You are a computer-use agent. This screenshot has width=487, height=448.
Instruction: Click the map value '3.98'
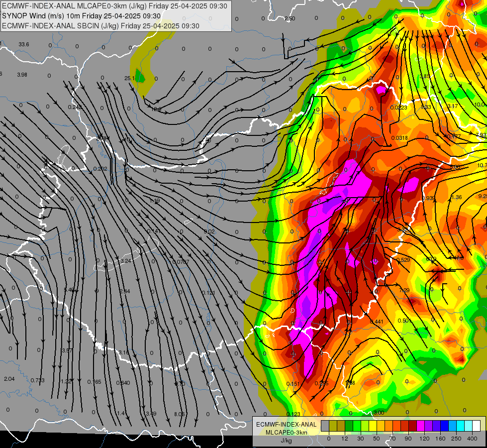click(22, 75)
